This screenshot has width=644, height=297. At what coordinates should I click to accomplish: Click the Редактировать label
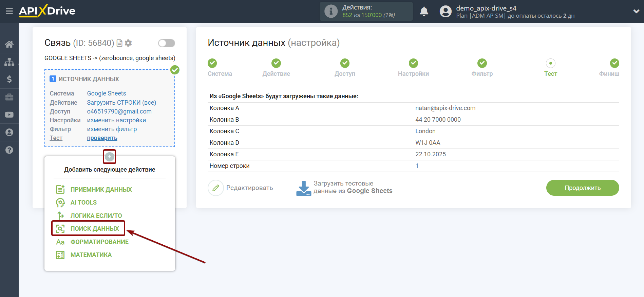pos(249,188)
